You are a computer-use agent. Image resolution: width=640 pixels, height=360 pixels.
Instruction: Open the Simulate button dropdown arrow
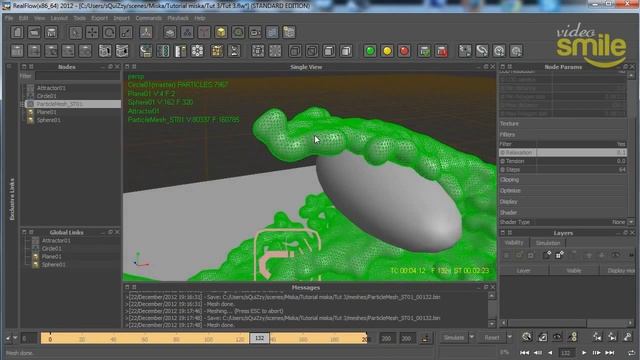click(x=472, y=337)
